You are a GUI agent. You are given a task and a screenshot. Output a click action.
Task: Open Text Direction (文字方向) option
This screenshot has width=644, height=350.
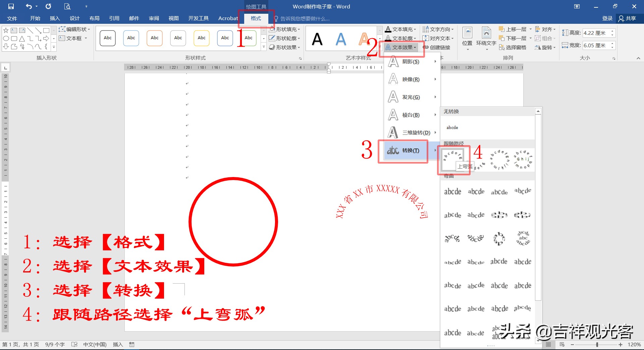(438, 29)
